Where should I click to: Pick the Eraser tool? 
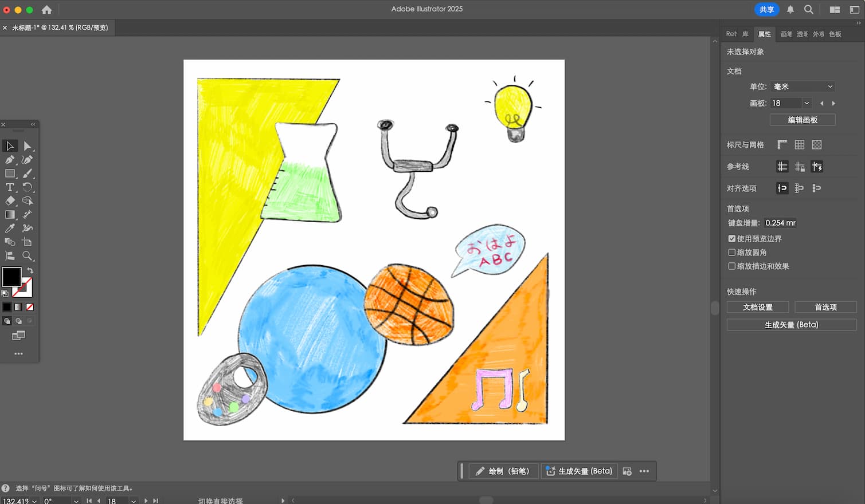(10, 200)
